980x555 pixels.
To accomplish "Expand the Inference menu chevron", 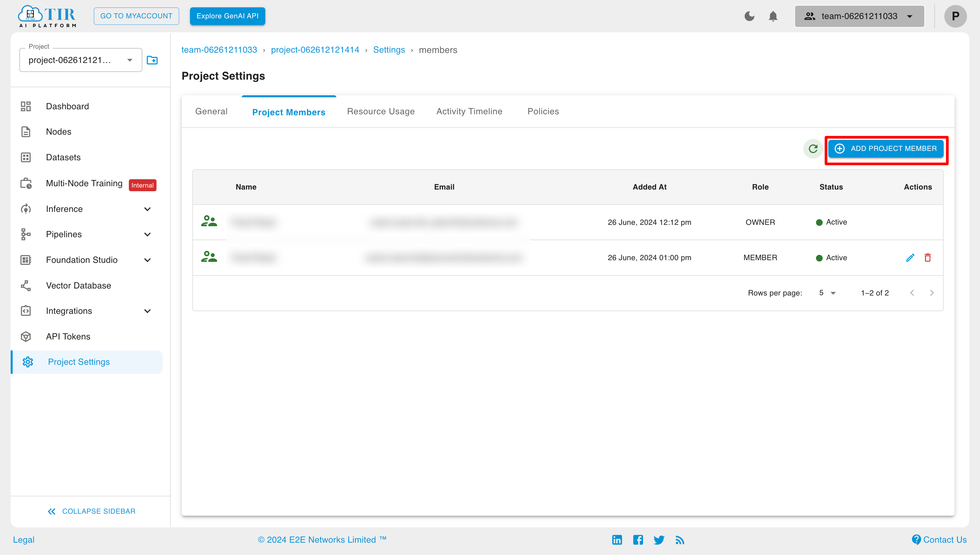I will tap(147, 209).
